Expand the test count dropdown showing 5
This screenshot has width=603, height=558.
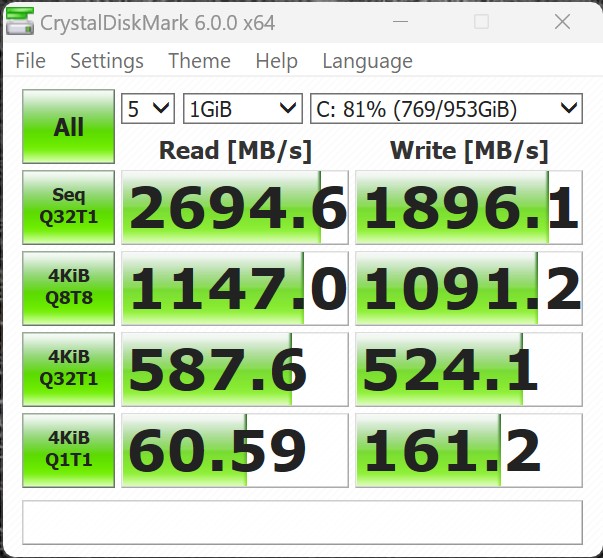click(x=147, y=108)
